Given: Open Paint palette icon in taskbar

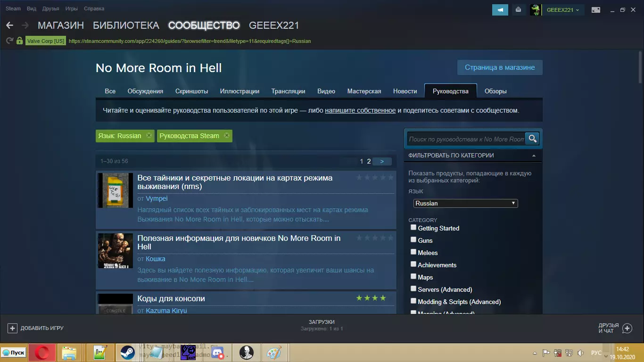Looking at the screenshot, I should click(x=274, y=353).
